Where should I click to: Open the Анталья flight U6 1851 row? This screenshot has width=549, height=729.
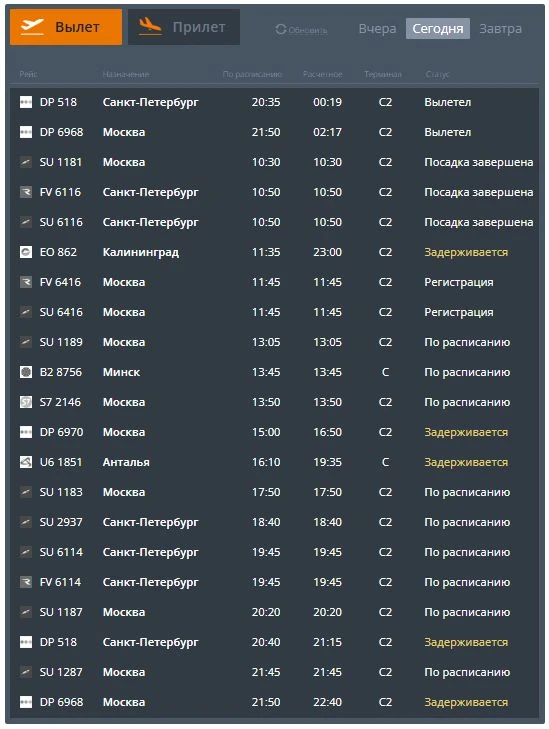pyautogui.click(x=274, y=462)
